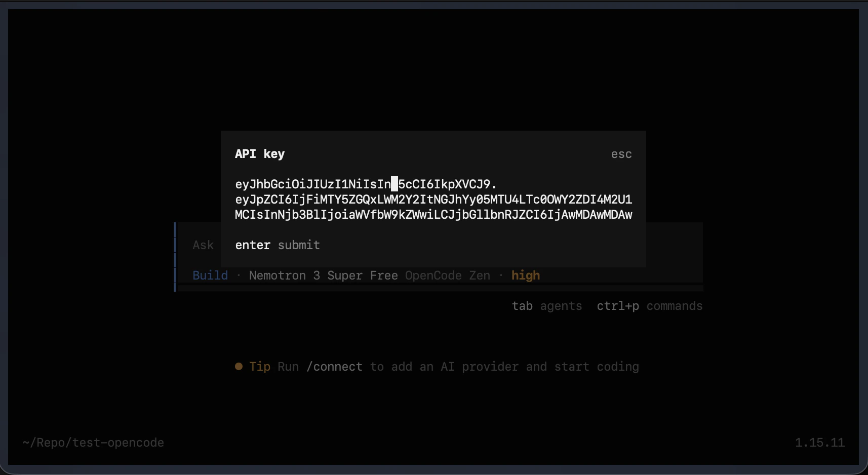Click the text cursor block in key
Screen dimensions: 868x475
point(394,184)
